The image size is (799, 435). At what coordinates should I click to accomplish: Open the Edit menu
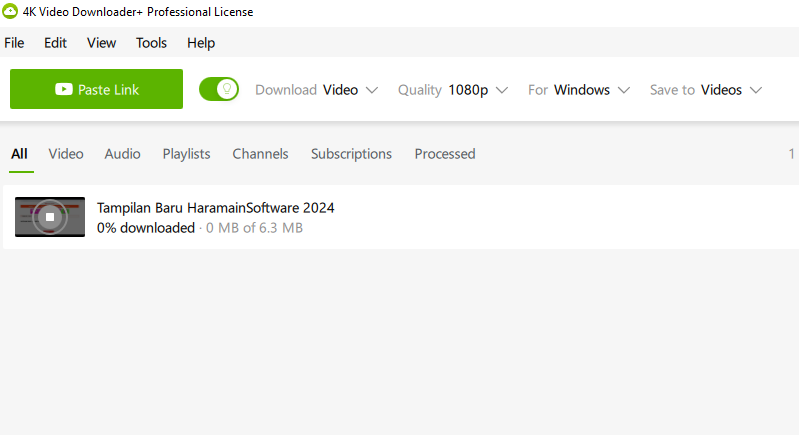click(55, 43)
